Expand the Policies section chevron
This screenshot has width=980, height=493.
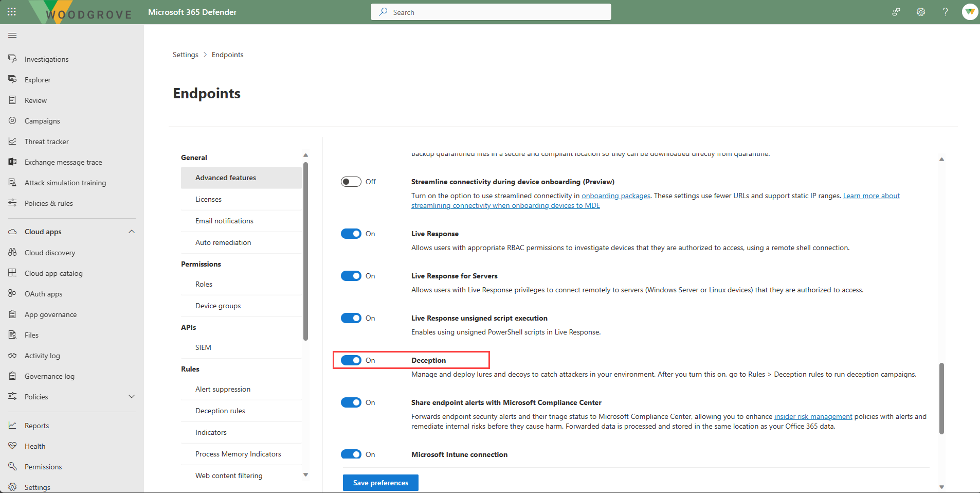[x=132, y=396]
